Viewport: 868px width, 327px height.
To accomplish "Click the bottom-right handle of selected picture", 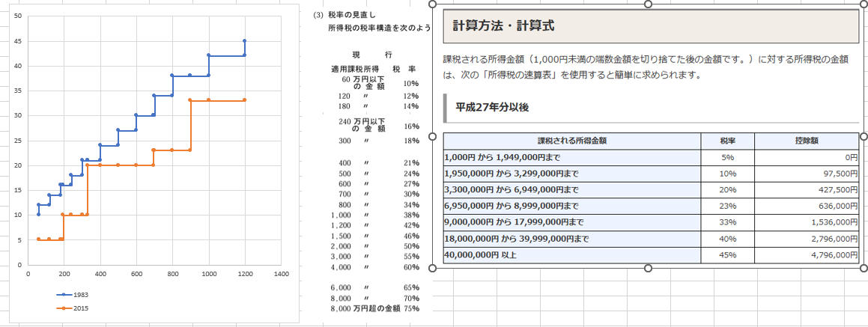I will (864, 268).
